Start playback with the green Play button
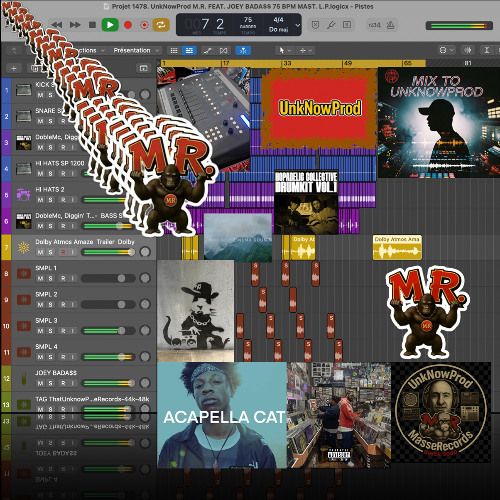The height and width of the screenshot is (500, 500). coord(110,25)
